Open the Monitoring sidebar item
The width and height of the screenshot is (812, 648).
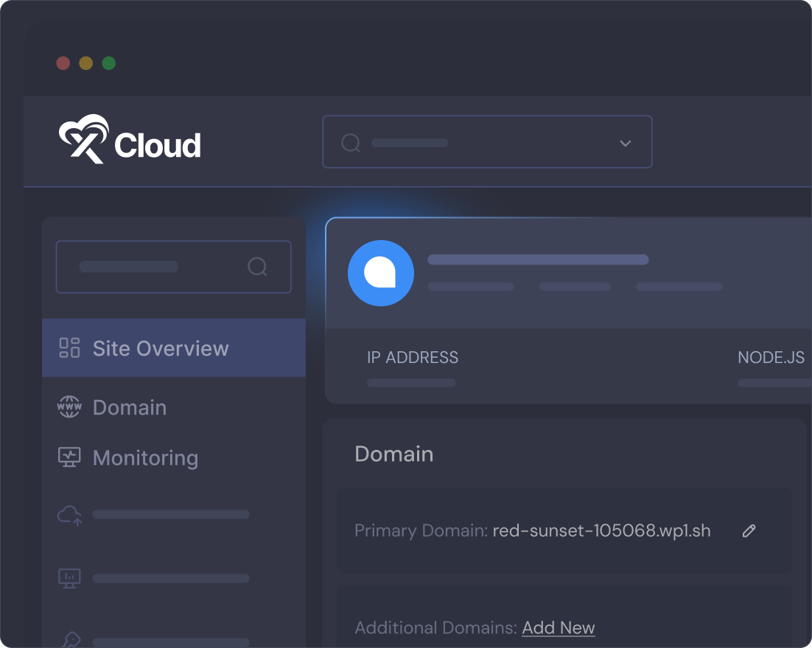(x=173, y=458)
